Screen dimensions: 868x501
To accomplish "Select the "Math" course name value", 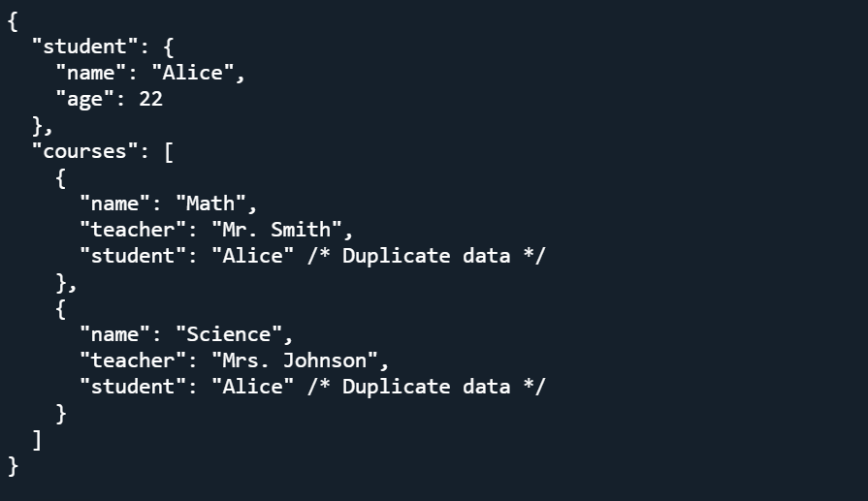I will coord(209,204).
